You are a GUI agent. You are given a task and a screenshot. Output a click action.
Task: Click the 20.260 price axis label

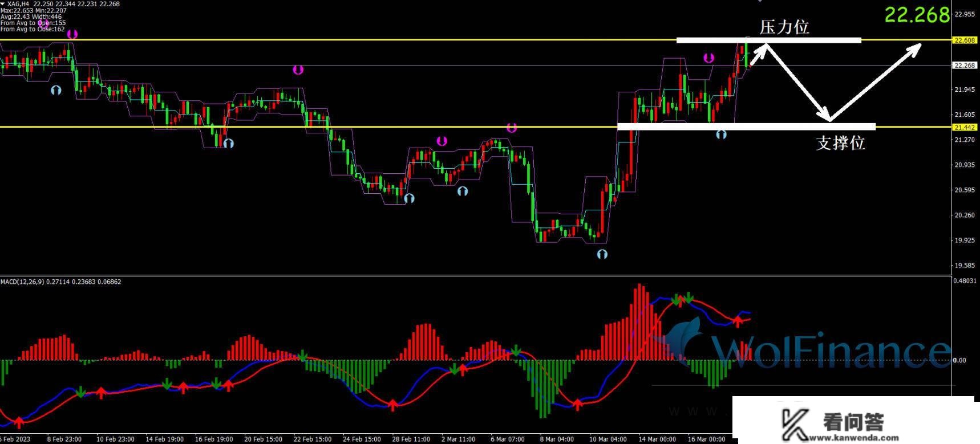point(965,215)
